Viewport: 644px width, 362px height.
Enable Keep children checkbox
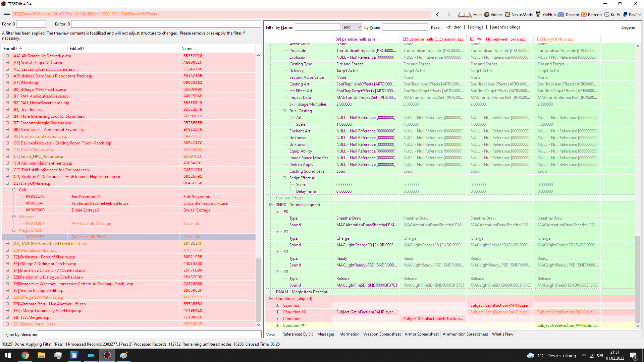click(x=444, y=27)
